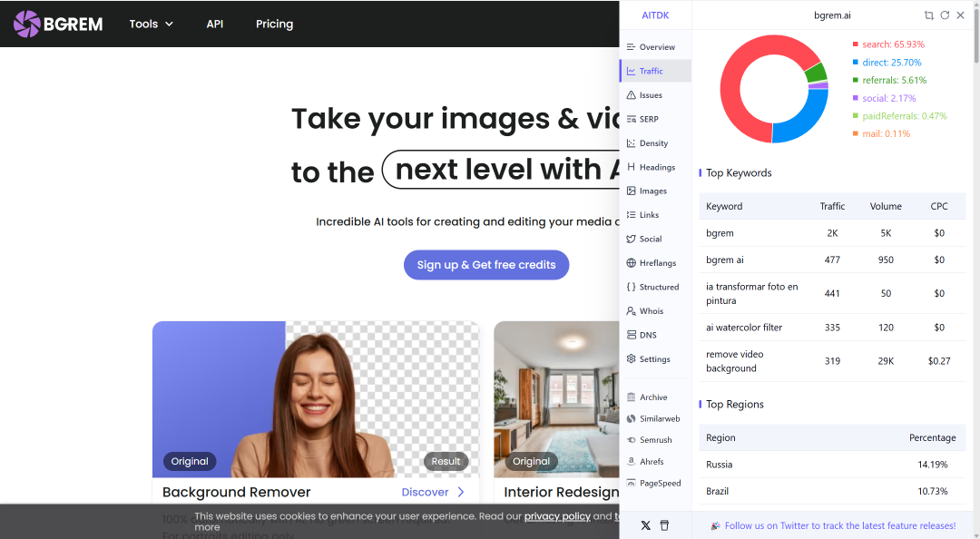Open Images section in sidebar
This screenshot has width=980, height=539.
click(655, 191)
